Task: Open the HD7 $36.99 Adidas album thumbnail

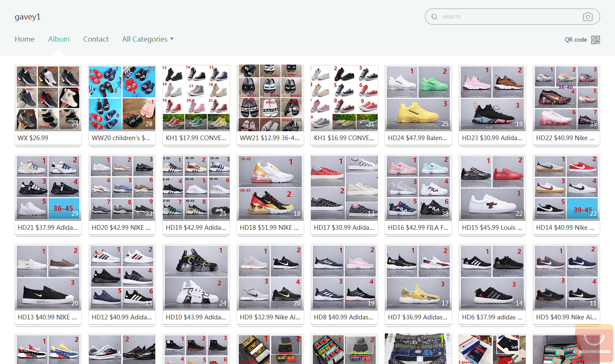Action: click(418, 277)
